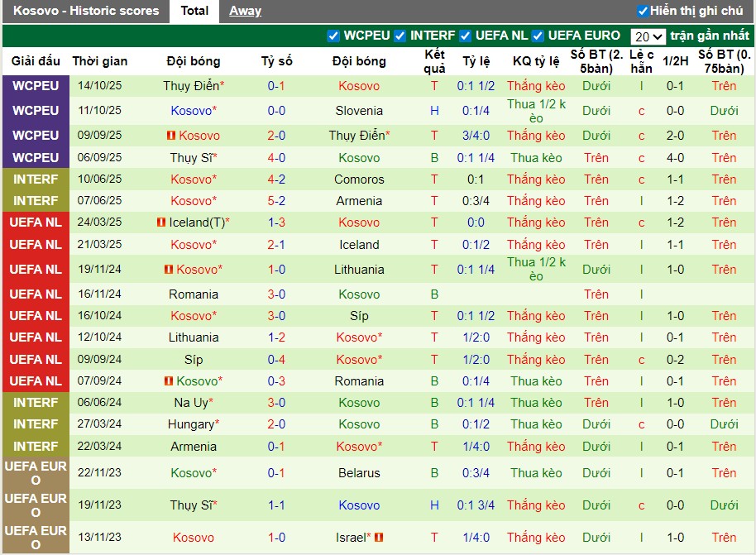Click the red card icon beside Kosovo on 19/11/24
This screenshot has height=555, width=756.
(x=169, y=270)
